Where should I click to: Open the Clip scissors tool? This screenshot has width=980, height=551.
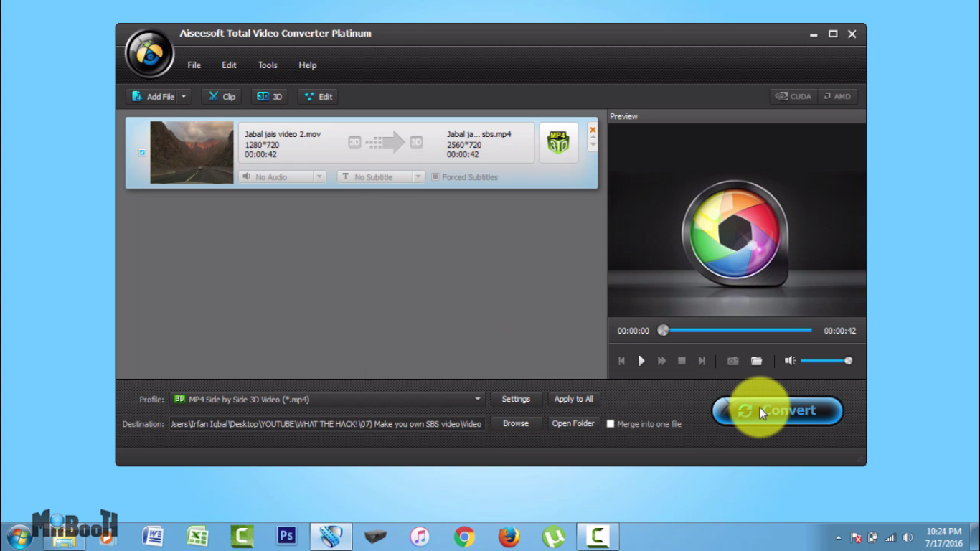coord(221,97)
